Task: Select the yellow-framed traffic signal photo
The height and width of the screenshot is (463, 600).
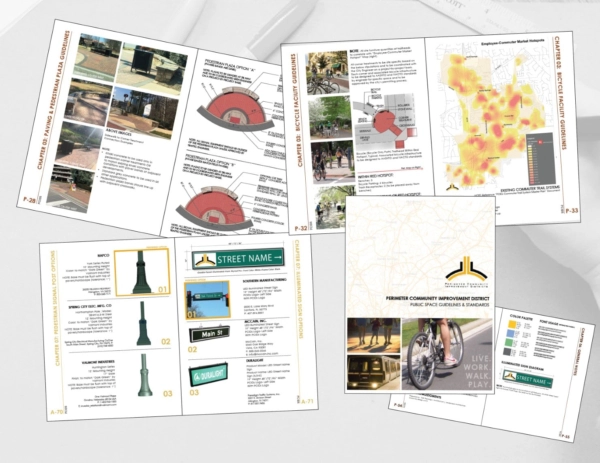Action: point(208,300)
